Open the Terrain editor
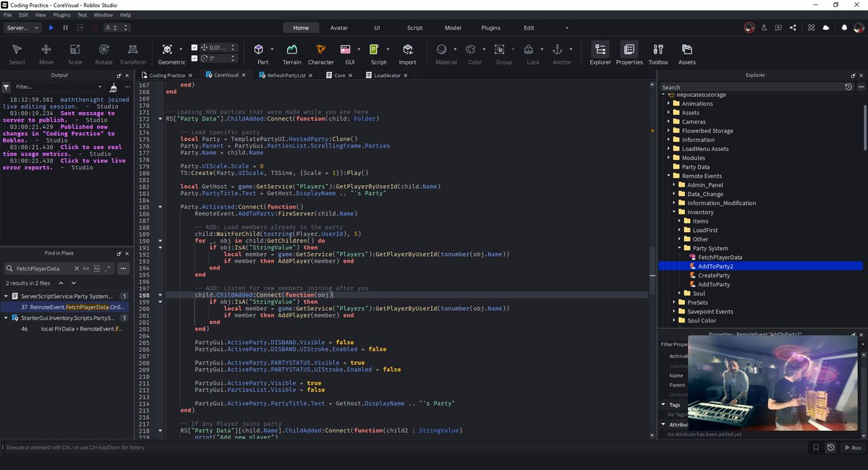 tap(292, 49)
